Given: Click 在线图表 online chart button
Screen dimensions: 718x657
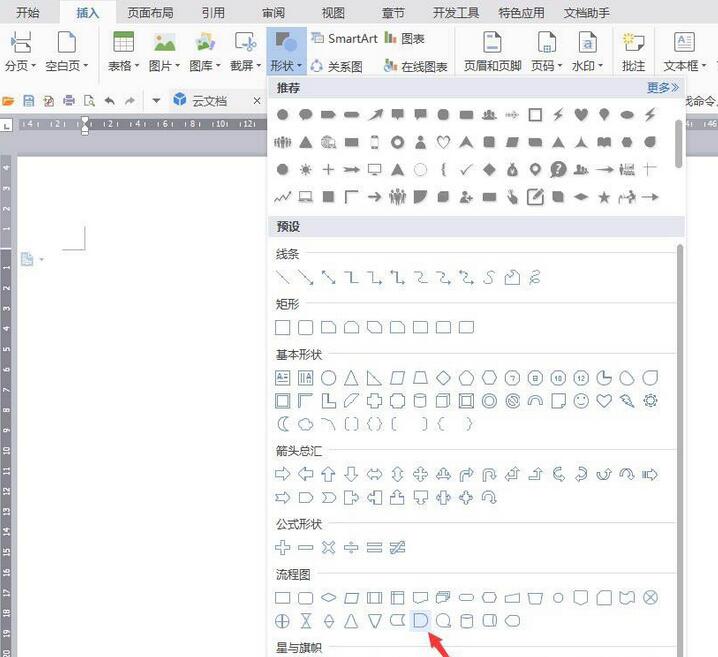Looking at the screenshot, I should click(415, 66).
